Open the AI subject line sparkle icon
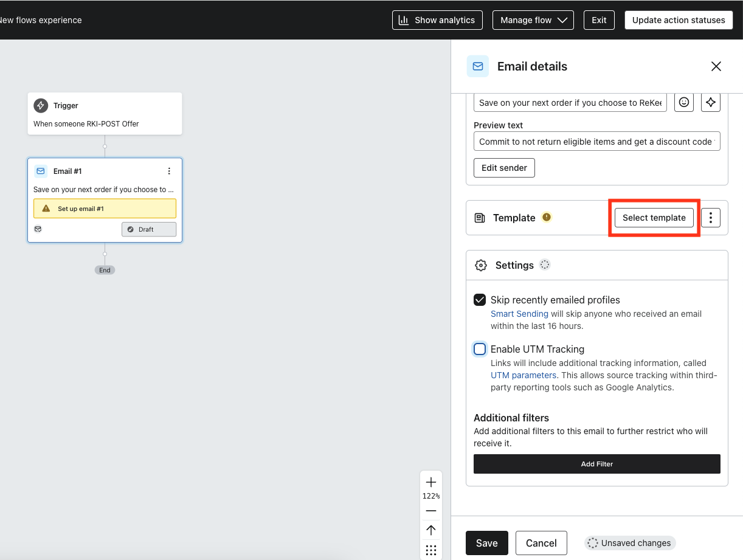The height and width of the screenshot is (560, 743). 710,103
